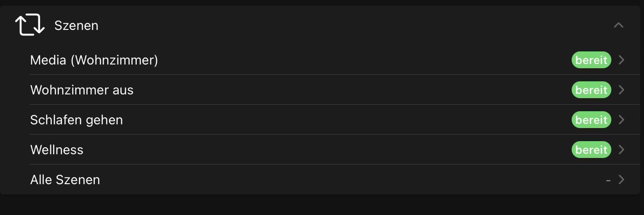Image resolution: width=644 pixels, height=215 pixels.
Task: Click the bereit badge for Media (Wohnzimmer)
Action: pyautogui.click(x=591, y=60)
